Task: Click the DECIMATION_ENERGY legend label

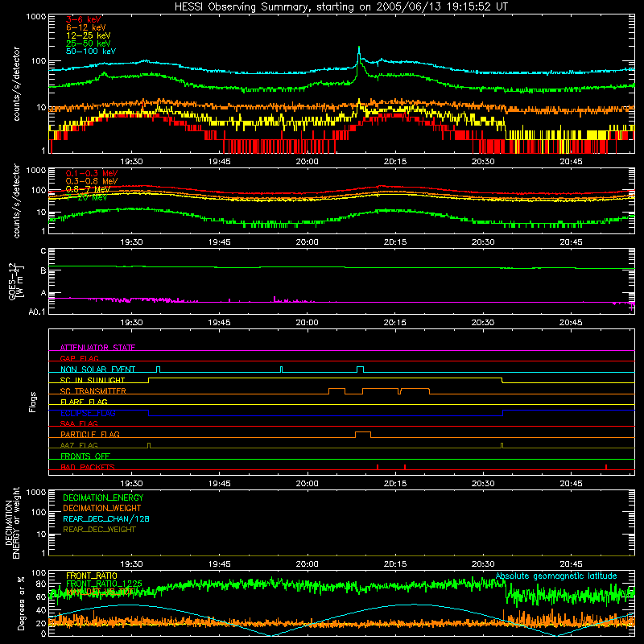Action: click(x=103, y=497)
